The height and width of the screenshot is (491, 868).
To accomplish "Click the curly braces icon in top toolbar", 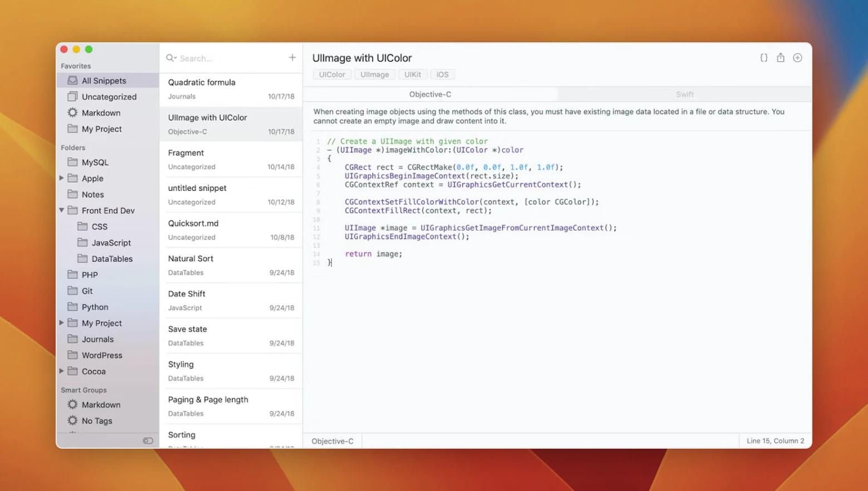I will point(763,58).
